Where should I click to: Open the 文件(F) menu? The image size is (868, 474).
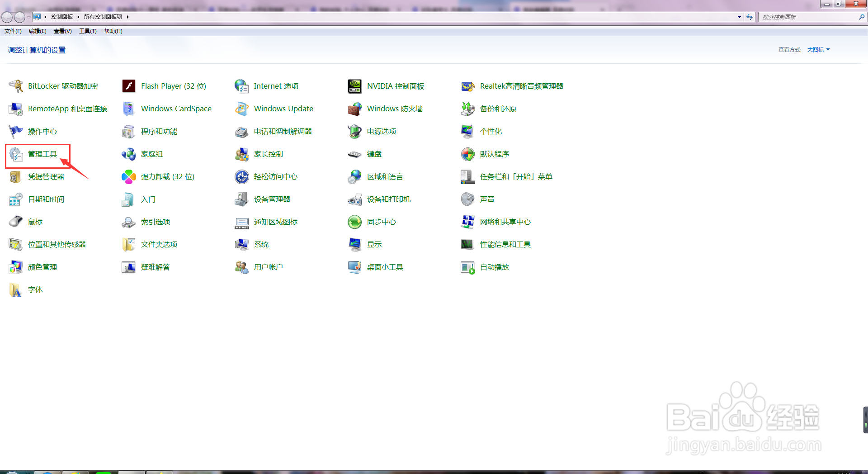point(13,31)
